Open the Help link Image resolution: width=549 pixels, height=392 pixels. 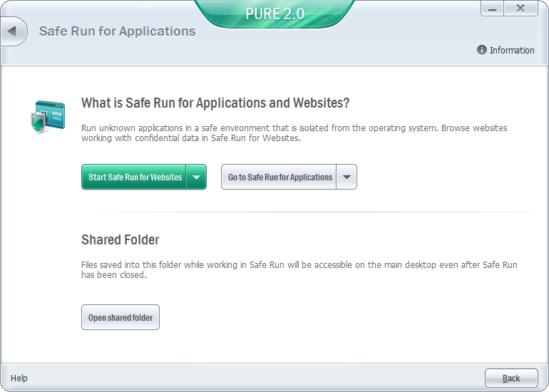coord(19,378)
